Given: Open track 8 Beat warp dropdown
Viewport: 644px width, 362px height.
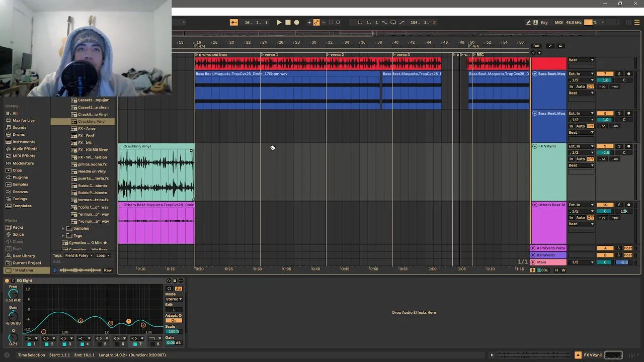Looking at the screenshot, I should click(x=581, y=132).
